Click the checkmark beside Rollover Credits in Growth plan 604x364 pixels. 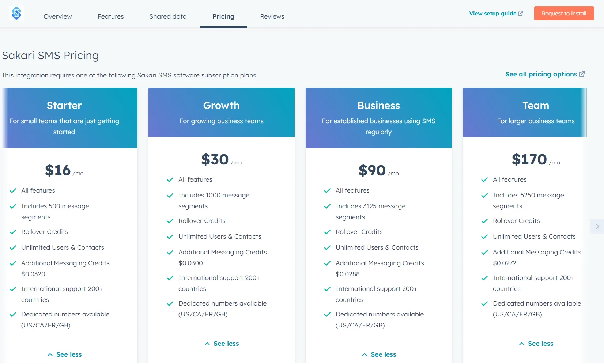click(170, 221)
